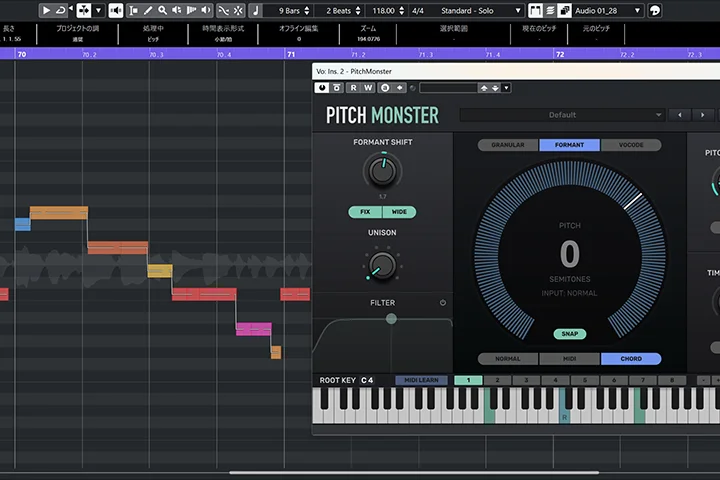
Task: Load next program using down arrow icon
Action: coord(495,88)
